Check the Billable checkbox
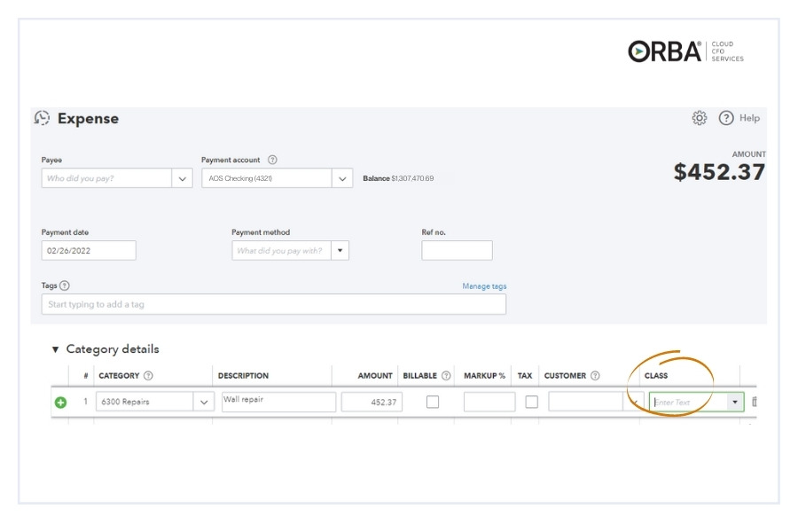Image resolution: width=798 pixels, height=532 pixels. tap(433, 402)
